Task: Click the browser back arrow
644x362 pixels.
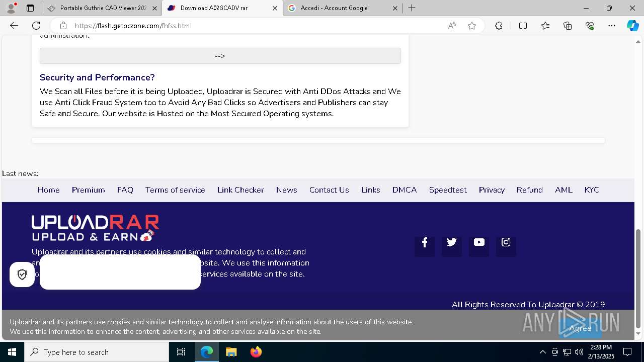Action: pyautogui.click(x=14, y=26)
